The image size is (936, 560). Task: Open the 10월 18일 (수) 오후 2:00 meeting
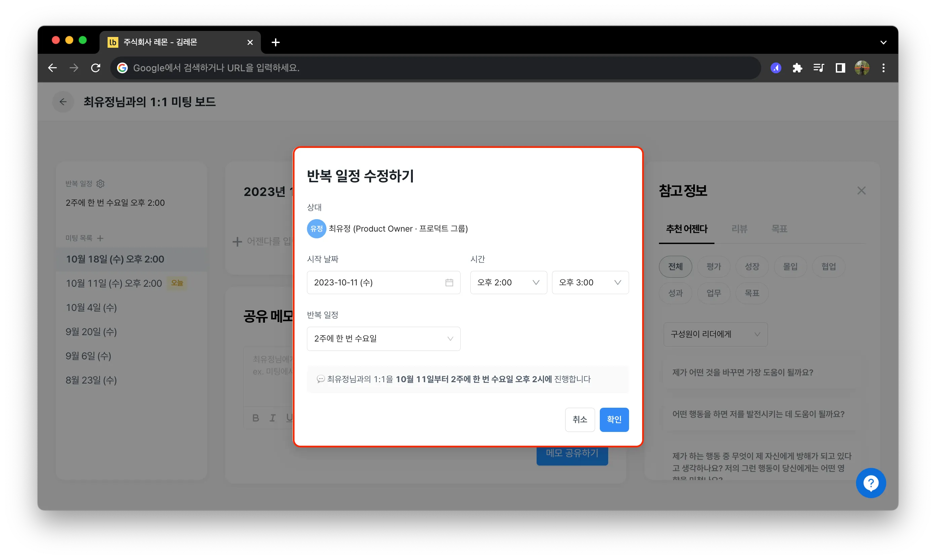(x=131, y=259)
